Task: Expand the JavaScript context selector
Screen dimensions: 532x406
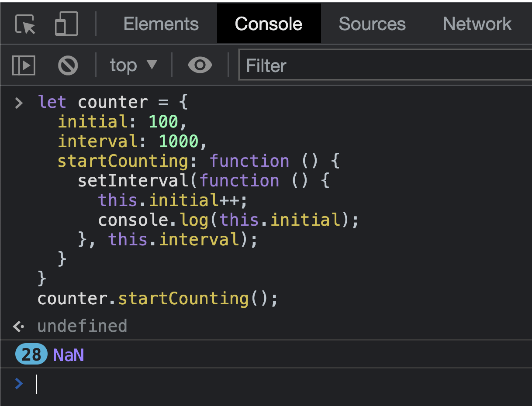Action: point(132,65)
